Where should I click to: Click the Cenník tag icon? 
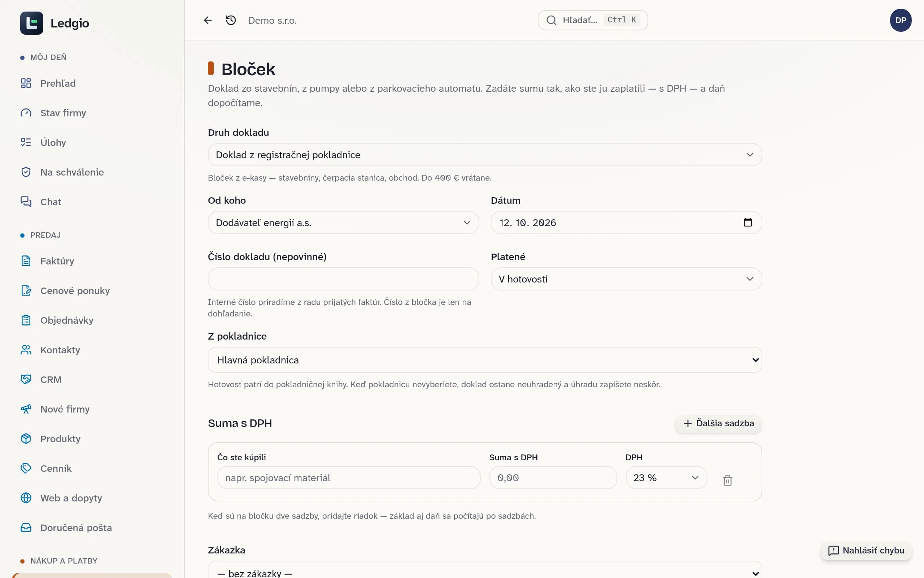pos(26,468)
